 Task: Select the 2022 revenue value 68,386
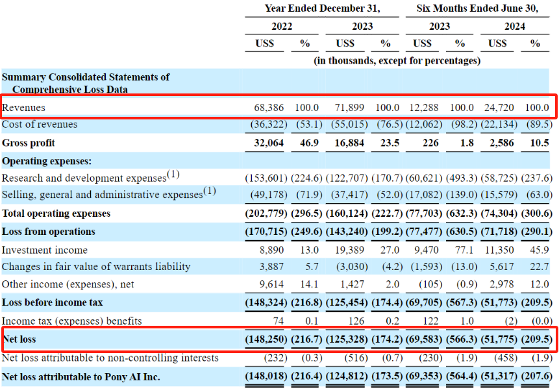click(x=269, y=108)
